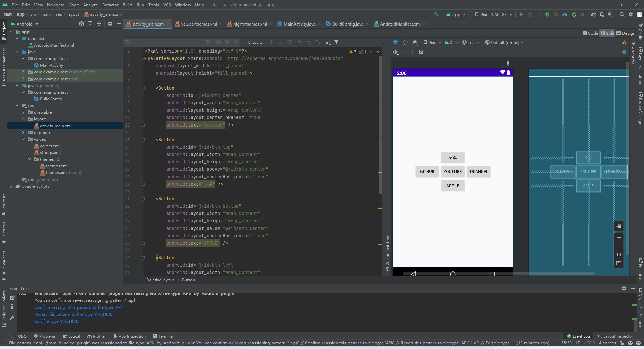The image size is (644, 349).
Task: Click the Select Opened File target icon
Action: click(82, 24)
